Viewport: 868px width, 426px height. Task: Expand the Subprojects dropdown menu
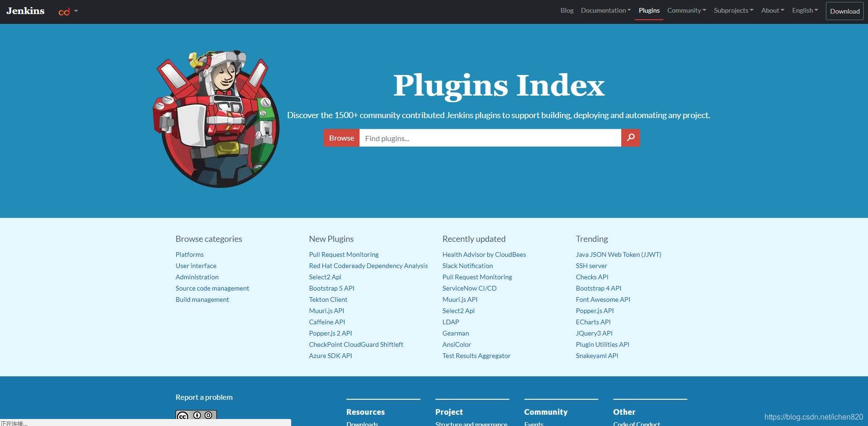click(x=734, y=10)
